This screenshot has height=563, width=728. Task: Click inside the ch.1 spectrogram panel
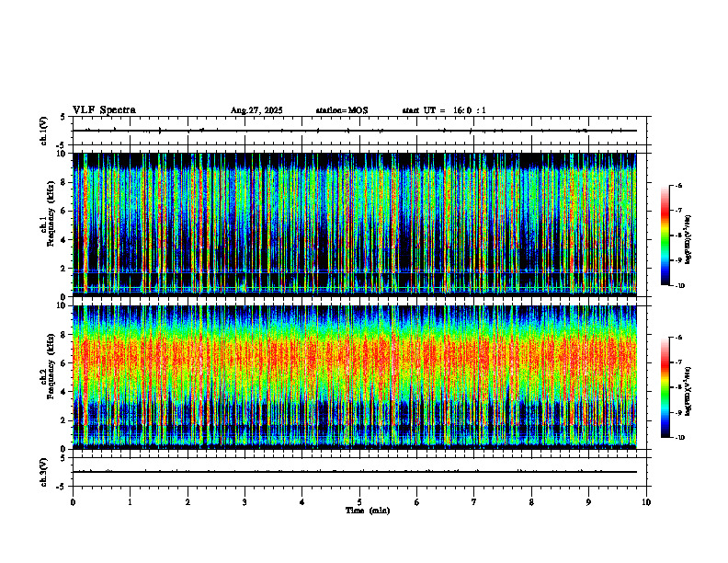[x=355, y=224]
